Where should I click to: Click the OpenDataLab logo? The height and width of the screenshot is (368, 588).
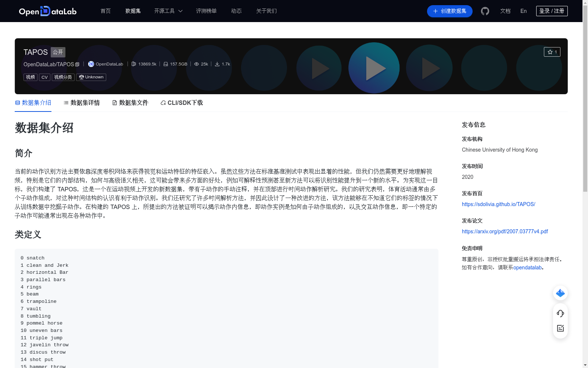pyautogui.click(x=47, y=11)
